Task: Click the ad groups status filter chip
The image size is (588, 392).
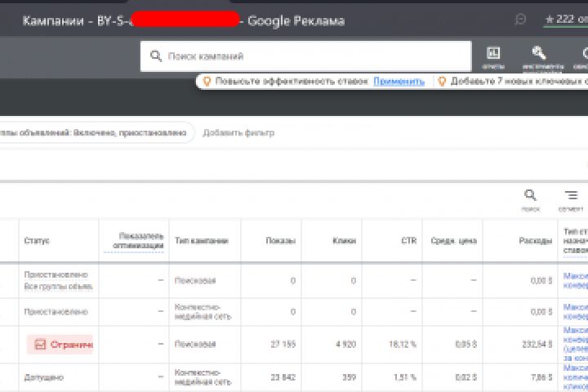Action: (x=96, y=132)
